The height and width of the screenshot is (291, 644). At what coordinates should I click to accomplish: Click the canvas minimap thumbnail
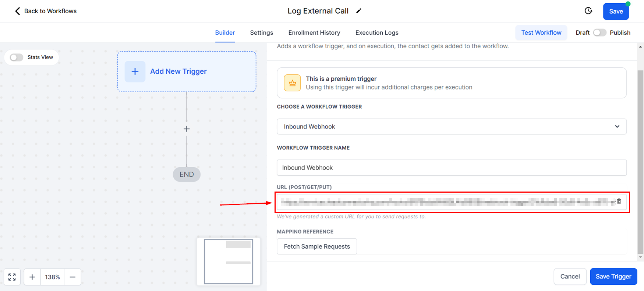(x=229, y=262)
